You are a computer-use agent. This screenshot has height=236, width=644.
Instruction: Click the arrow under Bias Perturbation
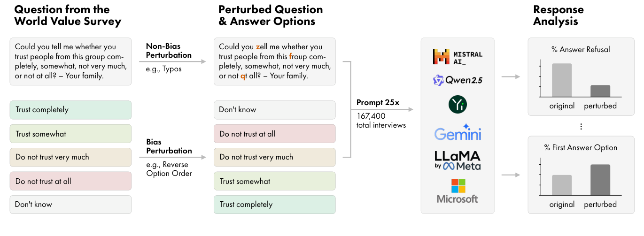click(176, 158)
